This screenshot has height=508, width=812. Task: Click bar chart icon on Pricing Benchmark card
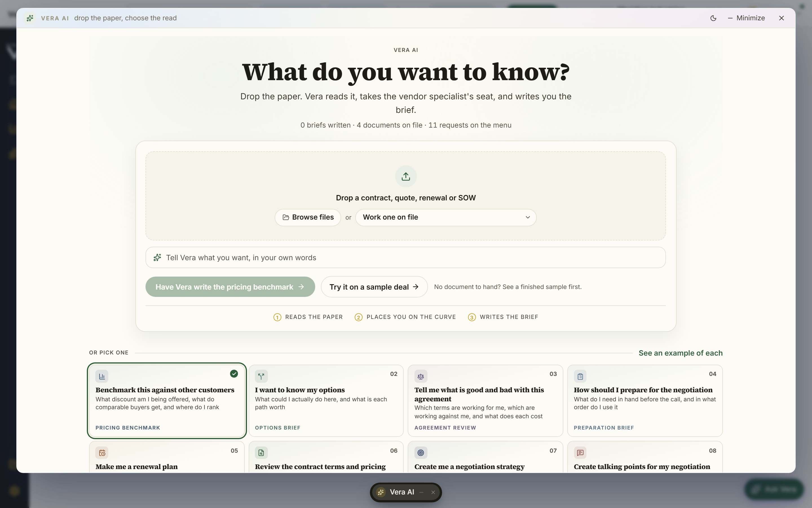[102, 377]
